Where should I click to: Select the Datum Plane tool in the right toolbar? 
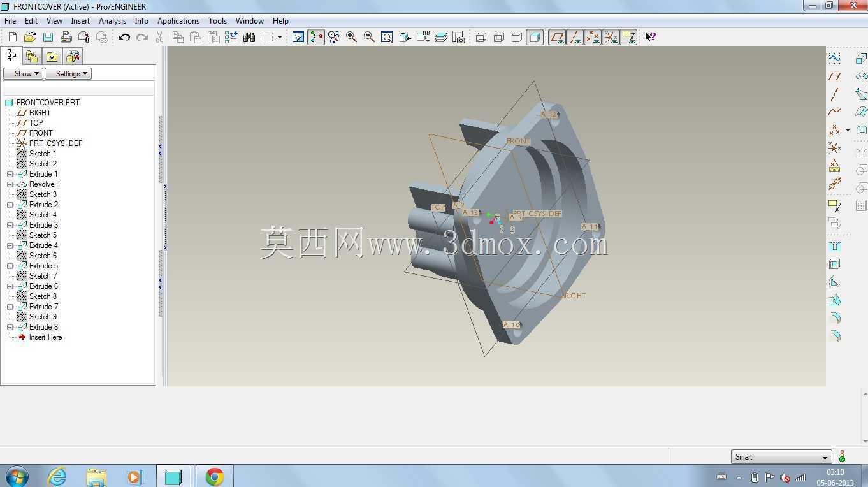(834, 76)
